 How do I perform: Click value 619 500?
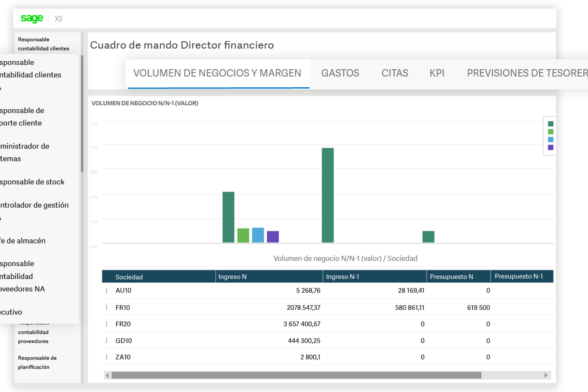tap(479, 307)
